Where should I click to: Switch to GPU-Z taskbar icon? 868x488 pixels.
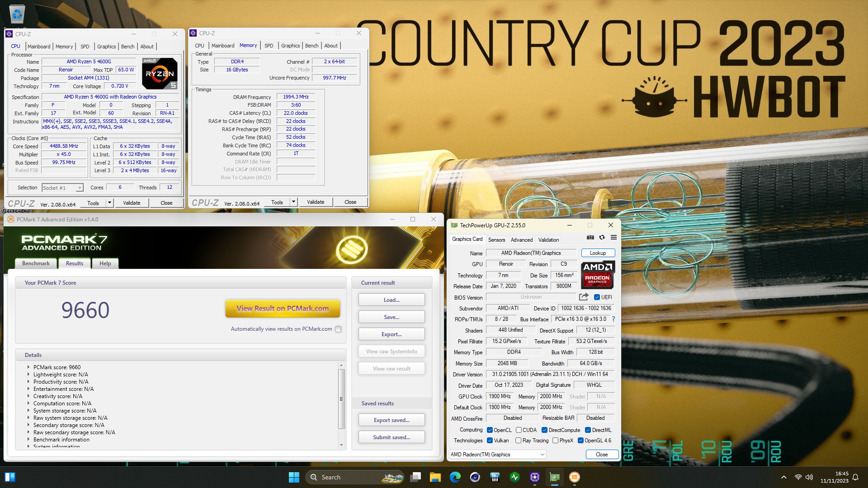(x=555, y=477)
